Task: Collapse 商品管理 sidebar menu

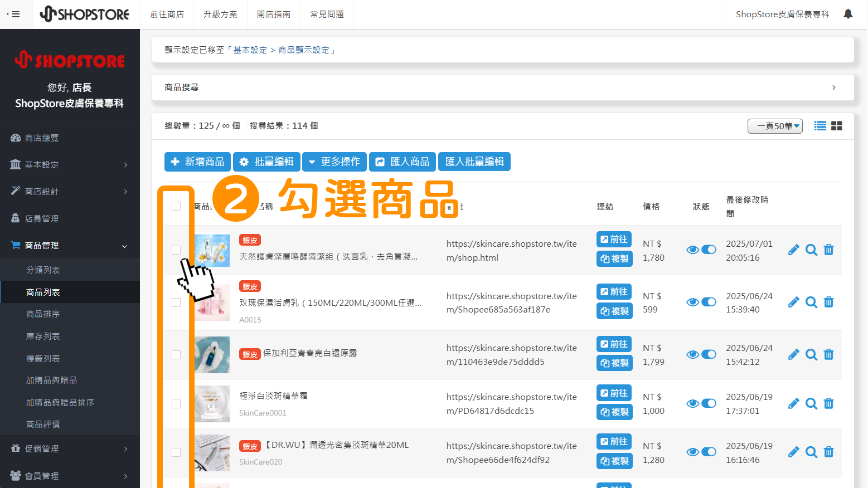Action: click(70, 246)
